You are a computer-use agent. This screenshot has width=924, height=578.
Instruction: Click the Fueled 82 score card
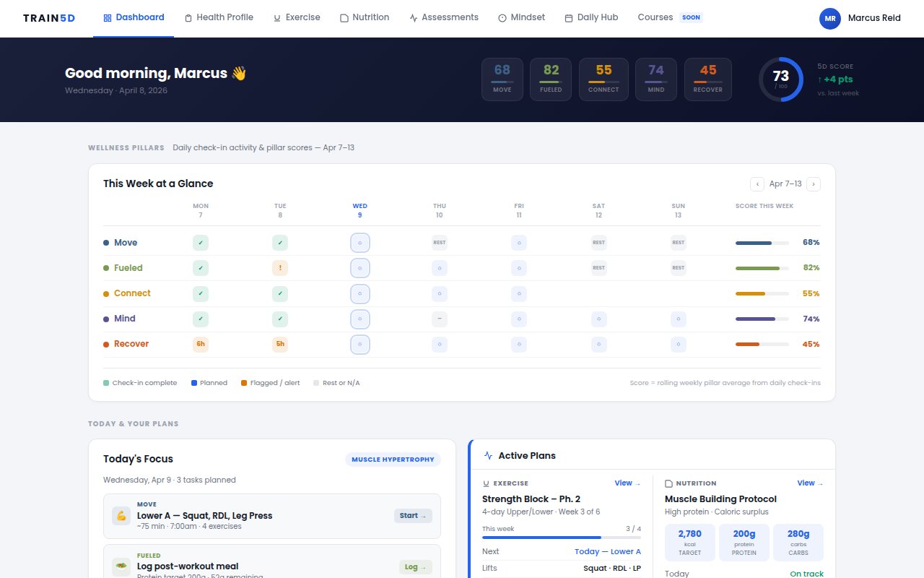pyautogui.click(x=551, y=79)
